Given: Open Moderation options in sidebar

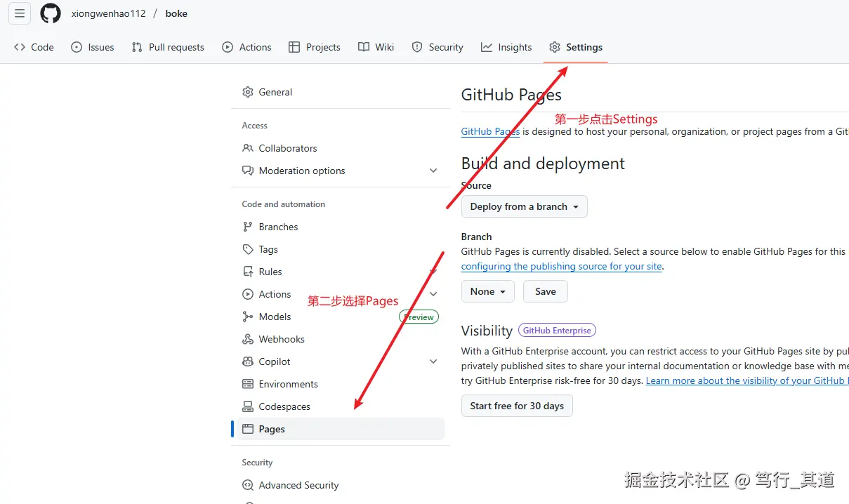Looking at the screenshot, I should point(341,171).
